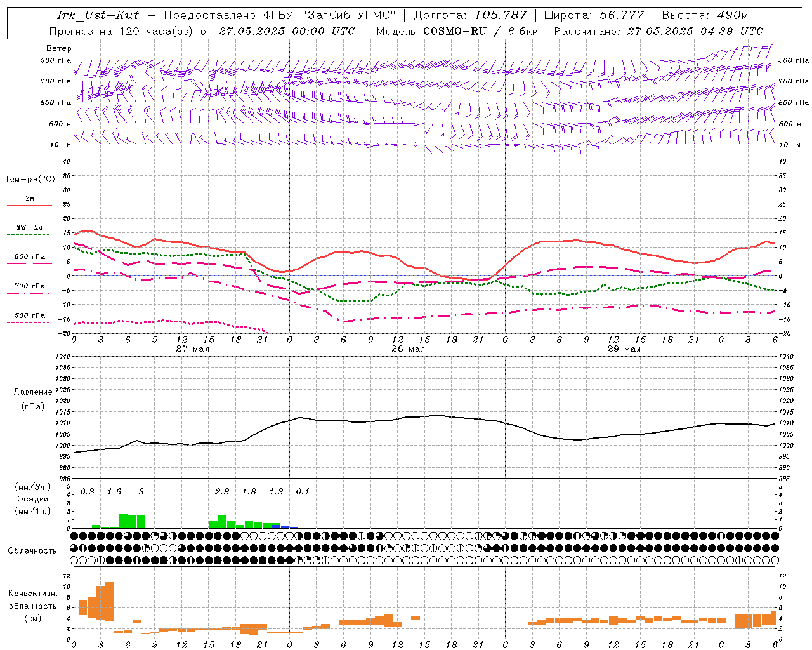Viewport: 812px width, 650px height.
Task: Click the 28 мая date label
Action: point(408,348)
